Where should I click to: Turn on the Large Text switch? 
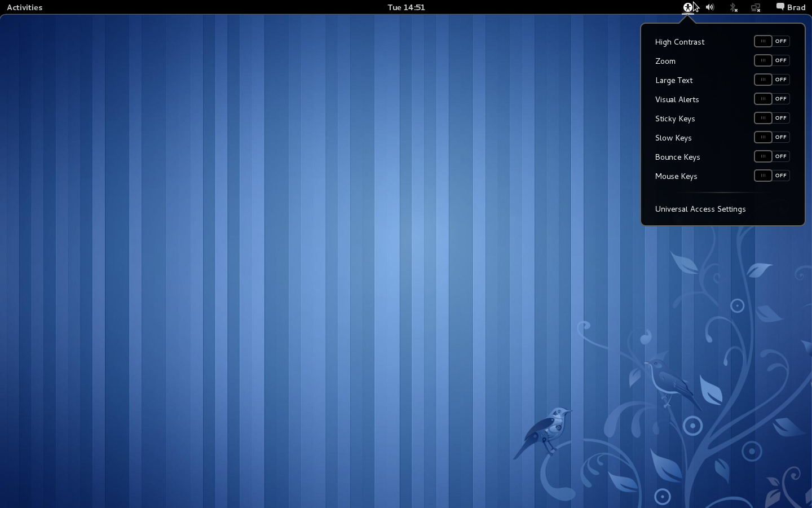click(x=771, y=80)
